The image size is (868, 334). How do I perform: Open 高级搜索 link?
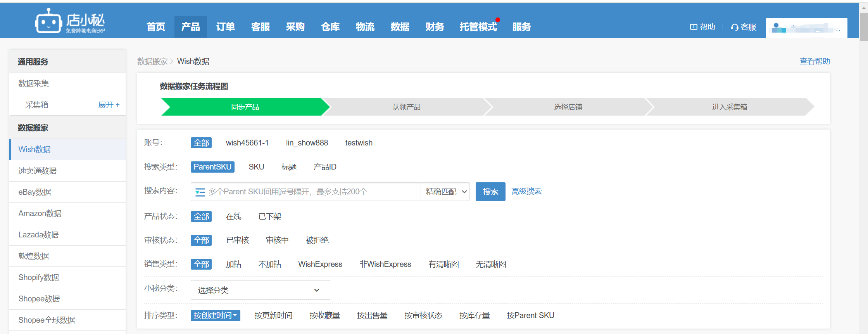coord(526,191)
